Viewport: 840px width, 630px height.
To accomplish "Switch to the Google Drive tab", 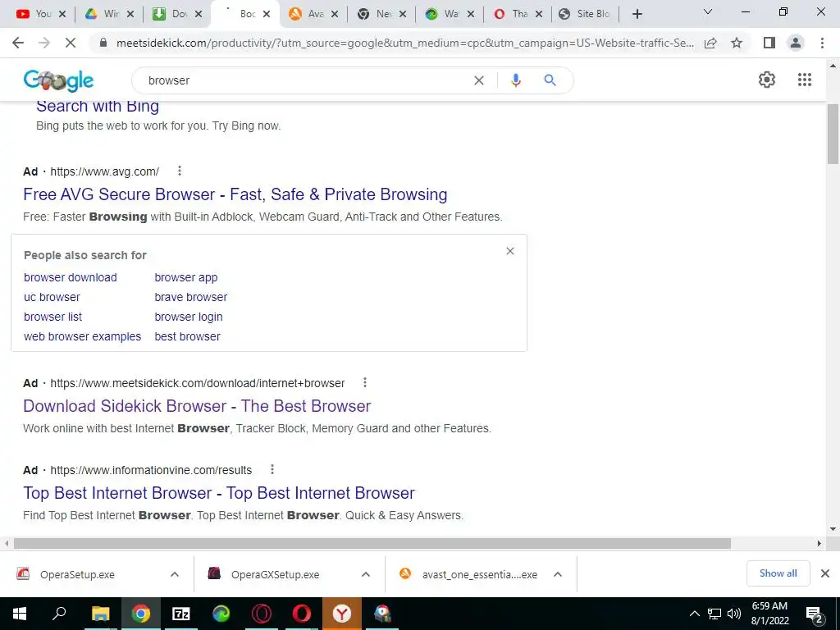I will click(102, 14).
